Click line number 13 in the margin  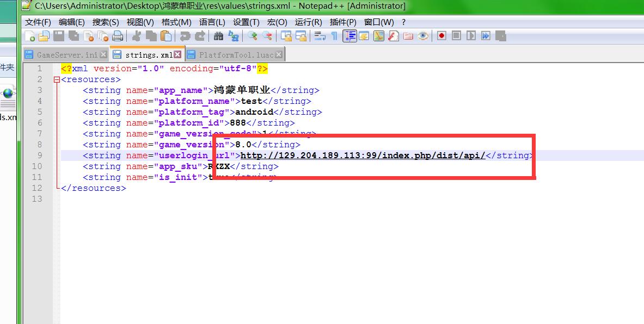point(36,199)
